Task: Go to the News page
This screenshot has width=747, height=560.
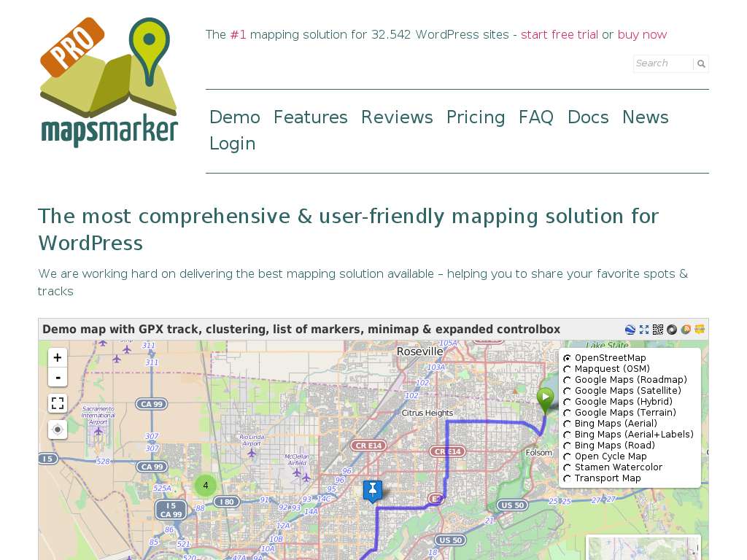Action: tap(646, 117)
